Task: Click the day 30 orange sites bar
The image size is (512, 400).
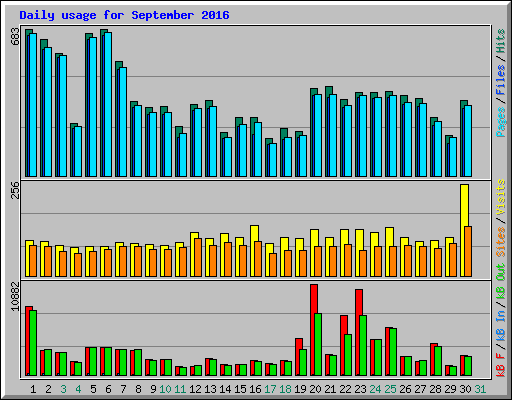Action: tap(468, 252)
